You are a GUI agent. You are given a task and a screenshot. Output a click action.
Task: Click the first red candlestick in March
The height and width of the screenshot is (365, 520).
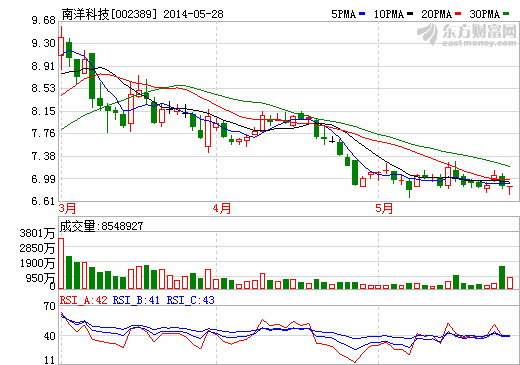click(61, 47)
